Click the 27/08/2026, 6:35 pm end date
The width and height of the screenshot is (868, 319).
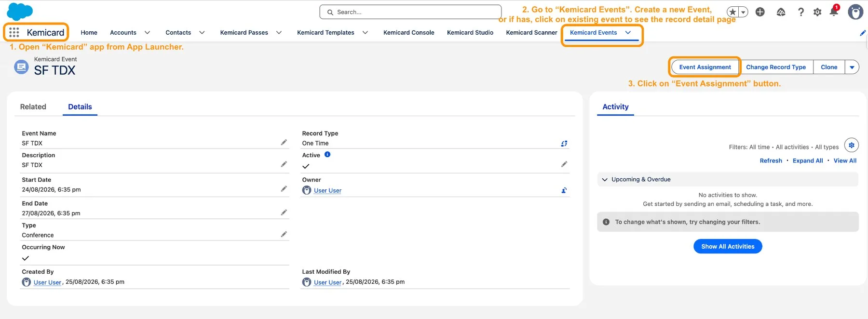[51, 213]
